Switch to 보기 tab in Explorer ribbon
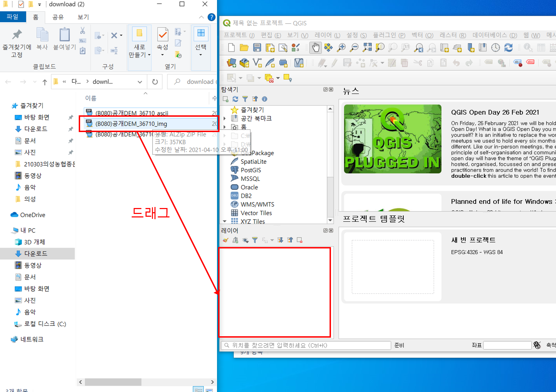This screenshot has height=392, width=556. (83, 17)
